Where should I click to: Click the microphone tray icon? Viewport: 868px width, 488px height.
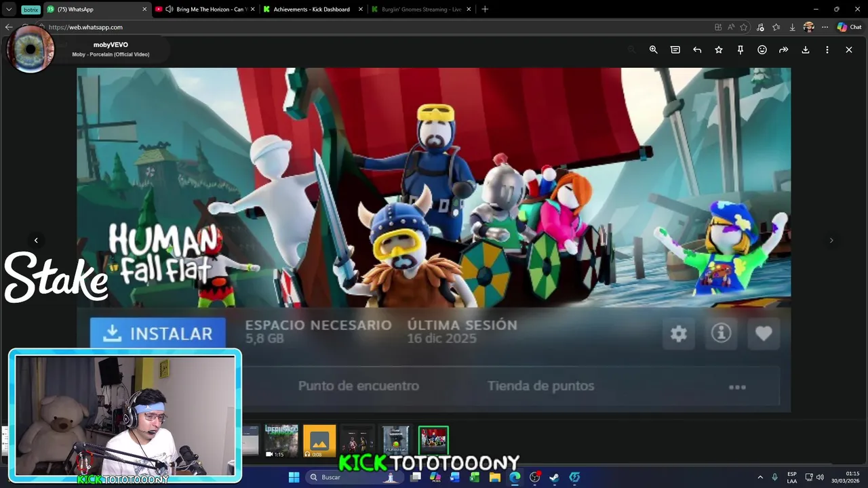(x=774, y=477)
